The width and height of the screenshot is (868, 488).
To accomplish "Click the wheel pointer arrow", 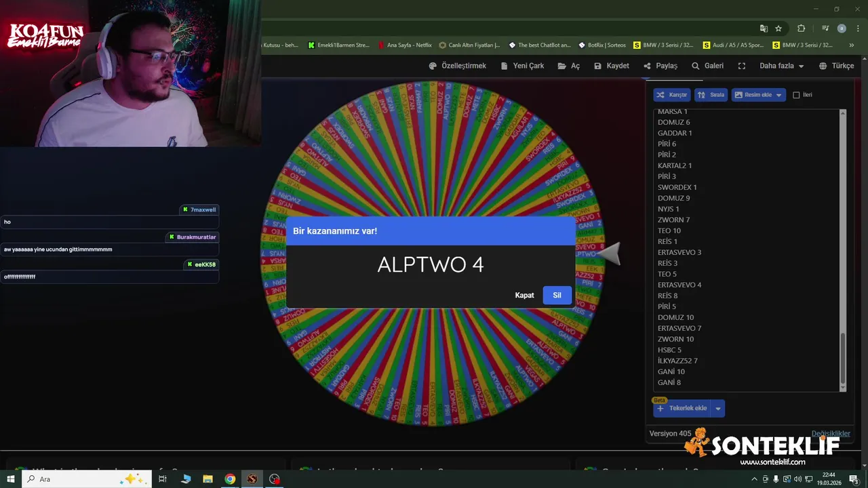I will (x=610, y=254).
